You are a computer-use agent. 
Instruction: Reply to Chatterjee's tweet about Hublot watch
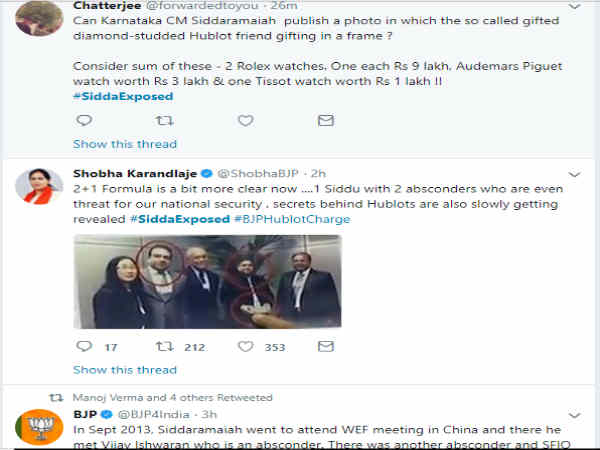pyautogui.click(x=84, y=120)
